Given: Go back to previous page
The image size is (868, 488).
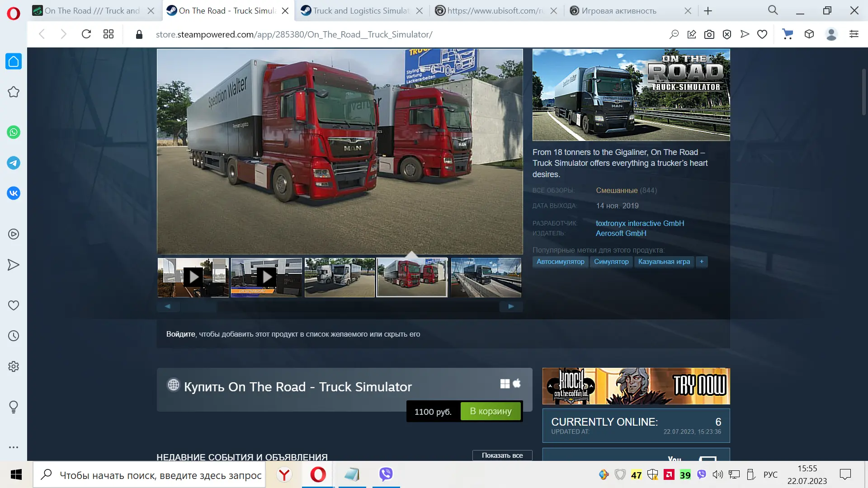Looking at the screenshot, I should pyautogui.click(x=42, y=34).
